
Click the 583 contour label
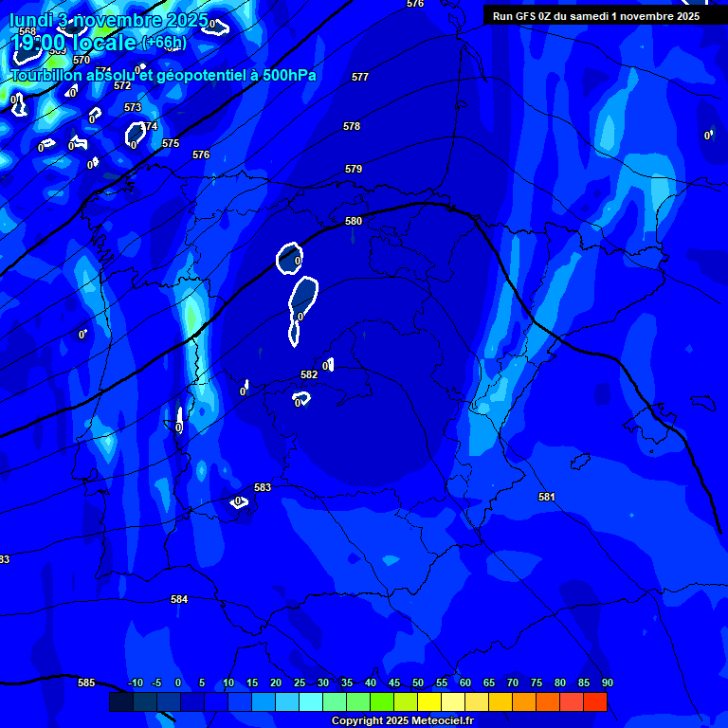click(x=263, y=487)
